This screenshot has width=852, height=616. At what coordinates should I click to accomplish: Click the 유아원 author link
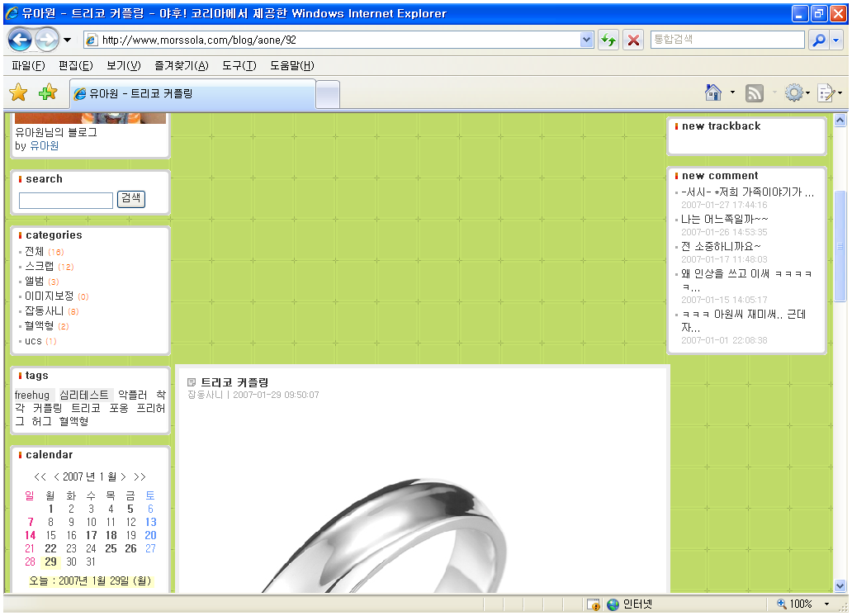click(44, 145)
